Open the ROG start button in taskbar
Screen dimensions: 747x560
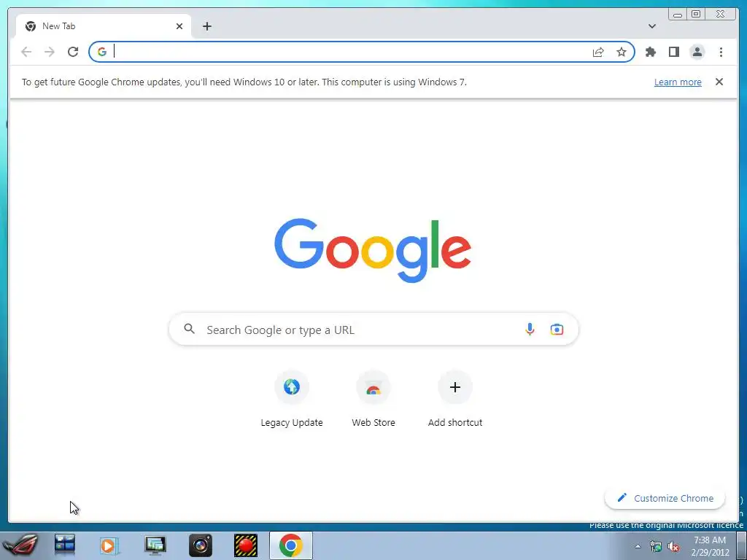tap(20, 545)
